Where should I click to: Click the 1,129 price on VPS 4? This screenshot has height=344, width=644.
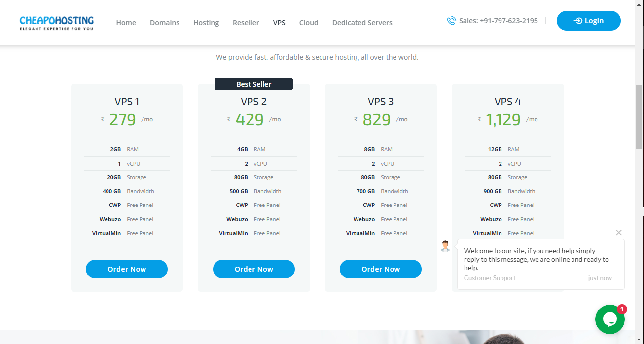click(503, 120)
